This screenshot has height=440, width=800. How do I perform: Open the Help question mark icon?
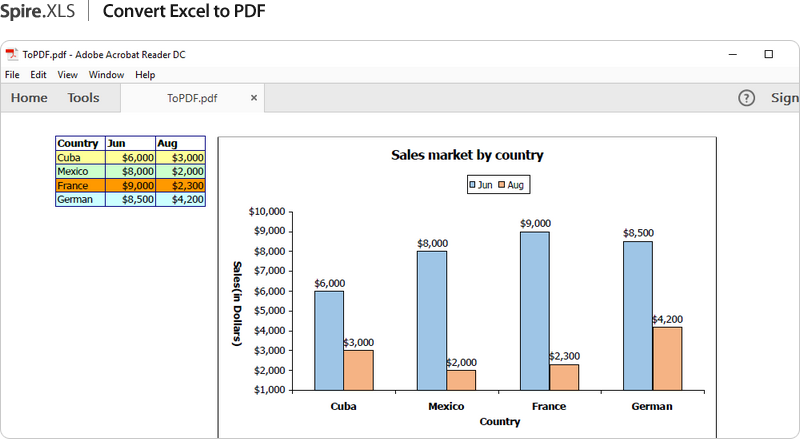pos(746,98)
